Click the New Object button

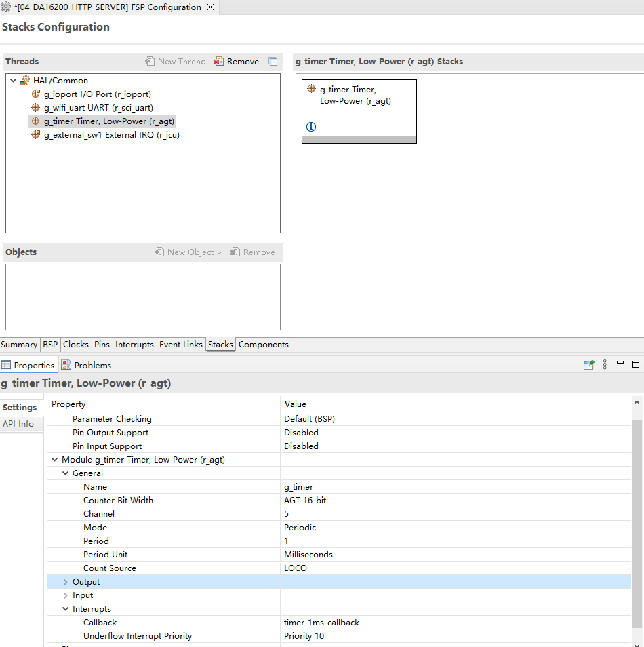click(188, 252)
